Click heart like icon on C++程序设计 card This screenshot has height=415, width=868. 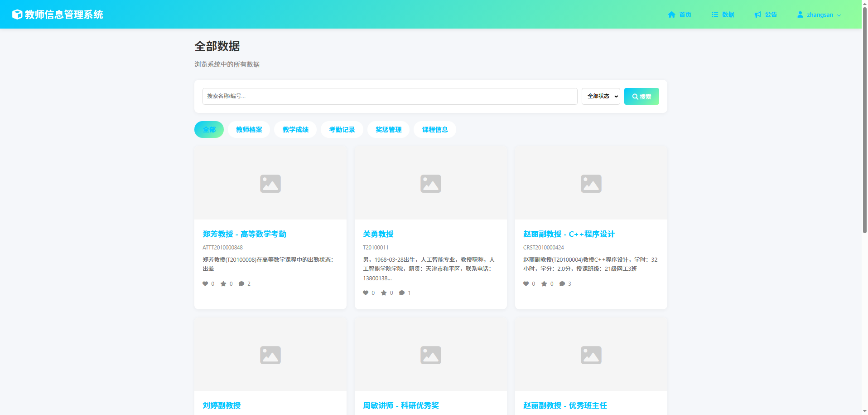526,284
